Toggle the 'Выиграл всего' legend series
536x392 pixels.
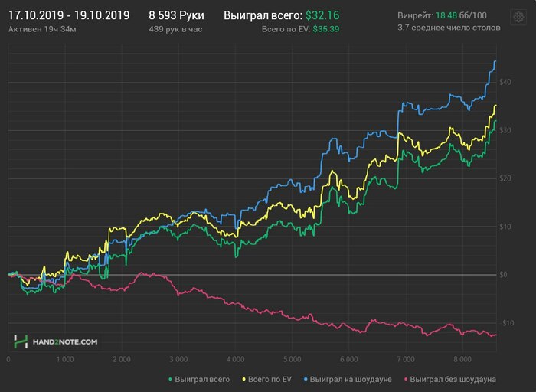[x=199, y=379]
